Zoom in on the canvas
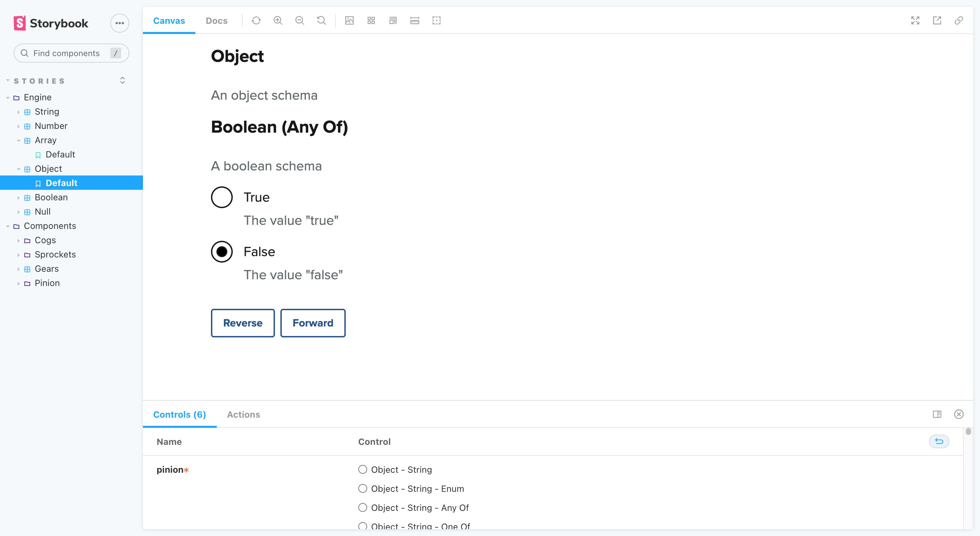This screenshot has height=536, width=980. pos(278,20)
